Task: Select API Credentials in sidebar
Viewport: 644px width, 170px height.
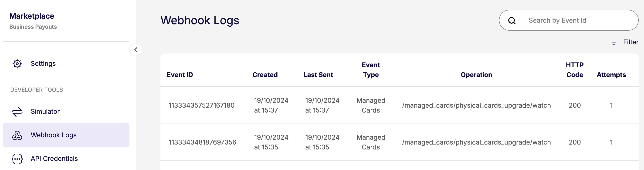Action: pos(54,159)
